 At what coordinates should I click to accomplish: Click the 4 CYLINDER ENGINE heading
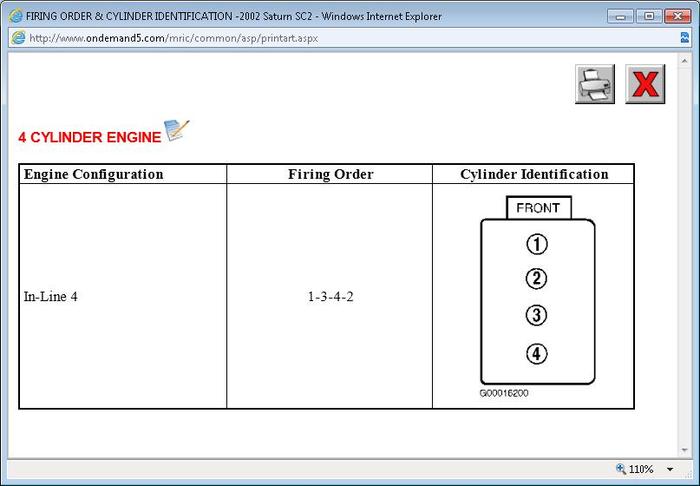click(89, 137)
